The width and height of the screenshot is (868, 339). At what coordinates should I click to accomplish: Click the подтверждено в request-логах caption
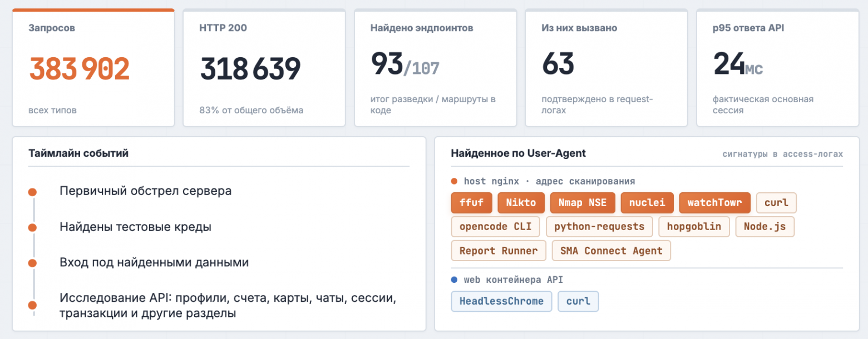(597, 104)
